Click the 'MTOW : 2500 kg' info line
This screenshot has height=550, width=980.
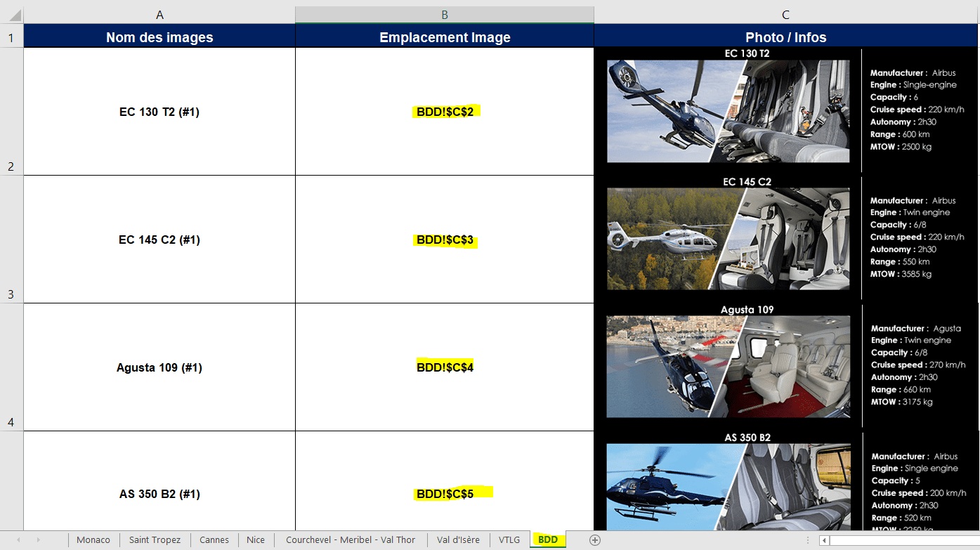(x=901, y=147)
